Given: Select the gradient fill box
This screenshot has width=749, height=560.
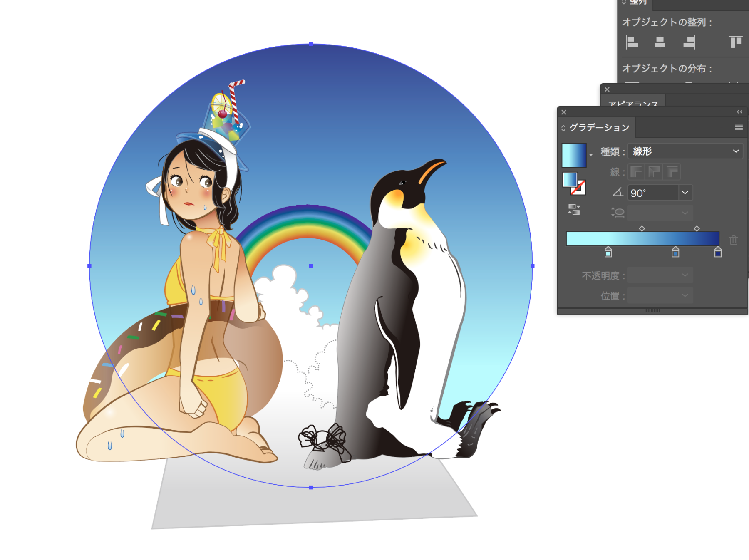Looking at the screenshot, I should (x=570, y=180).
